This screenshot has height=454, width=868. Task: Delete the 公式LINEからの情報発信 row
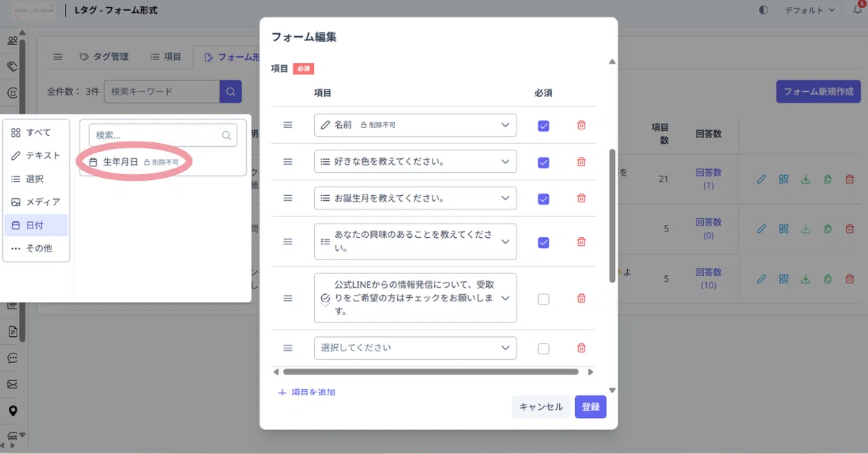[581, 299]
